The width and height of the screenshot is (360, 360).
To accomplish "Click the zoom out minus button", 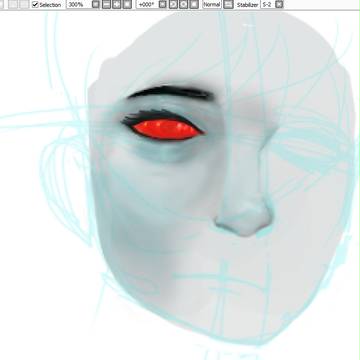I will [x=106, y=5].
